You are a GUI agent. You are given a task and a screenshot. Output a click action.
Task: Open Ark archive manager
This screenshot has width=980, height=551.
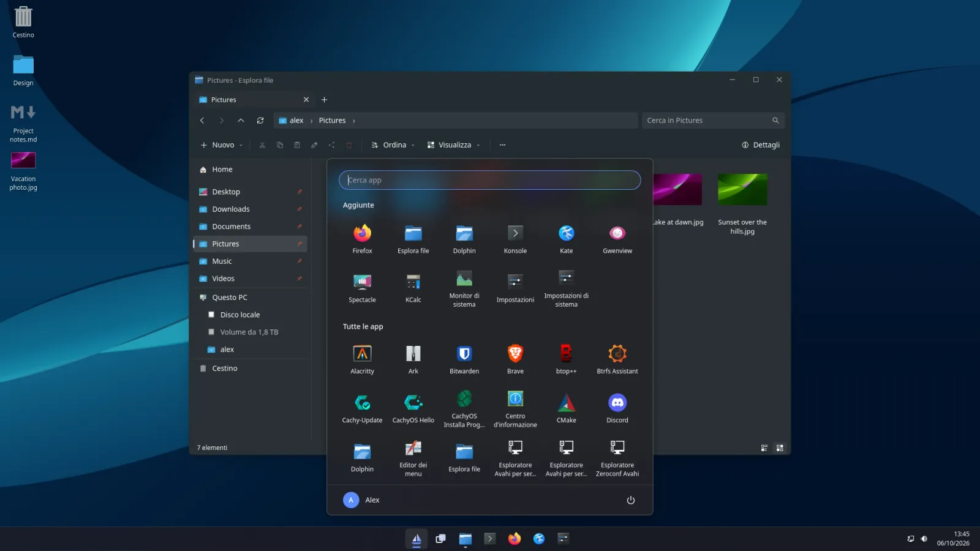point(413,359)
